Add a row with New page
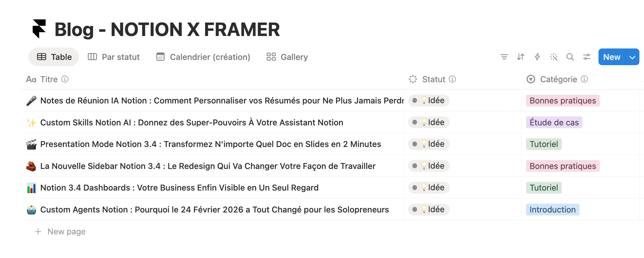 (x=66, y=232)
